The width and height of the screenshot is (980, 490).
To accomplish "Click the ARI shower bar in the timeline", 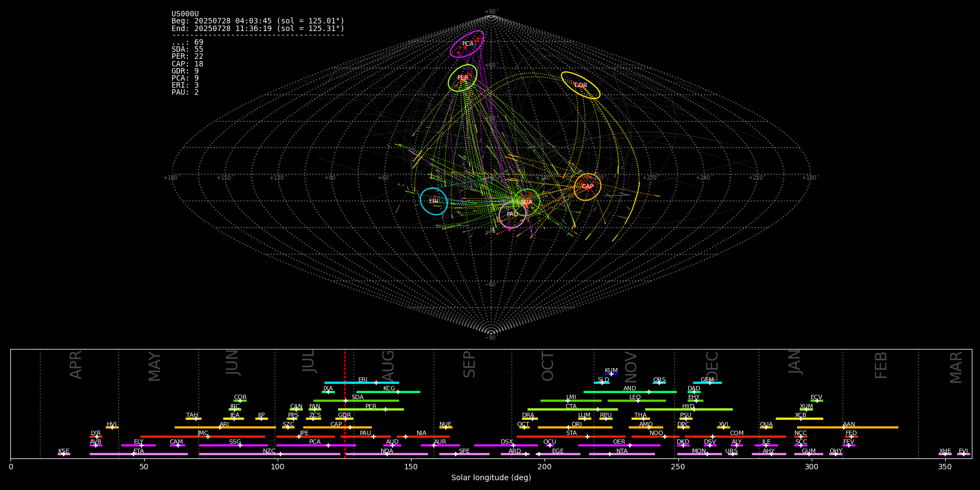I will point(225,427).
